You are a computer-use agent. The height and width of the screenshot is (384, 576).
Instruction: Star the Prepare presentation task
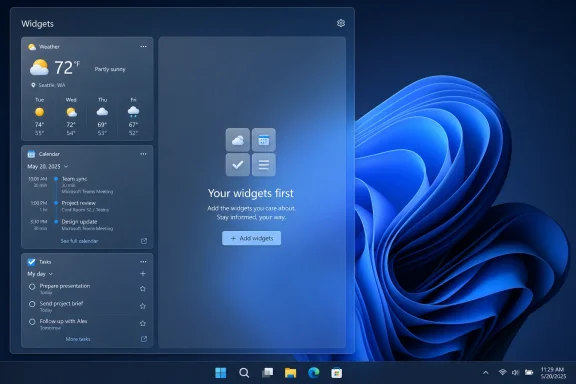coord(143,289)
